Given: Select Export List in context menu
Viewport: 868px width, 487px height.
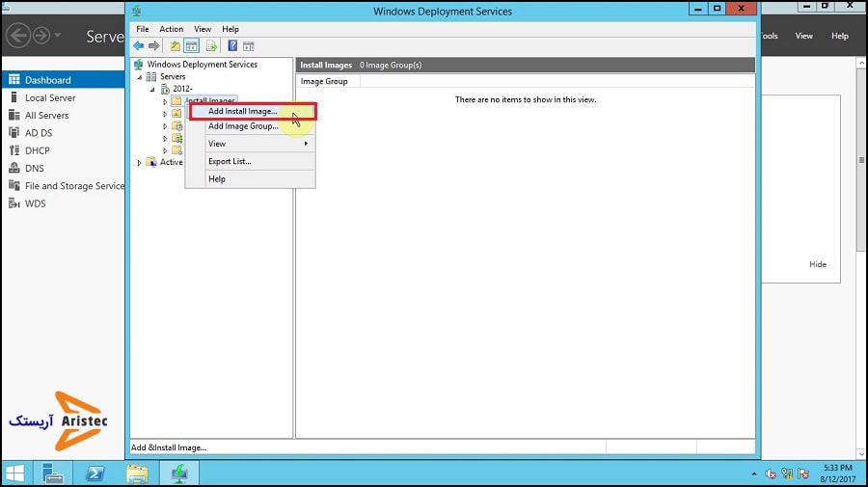Looking at the screenshot, I should 230,161.
